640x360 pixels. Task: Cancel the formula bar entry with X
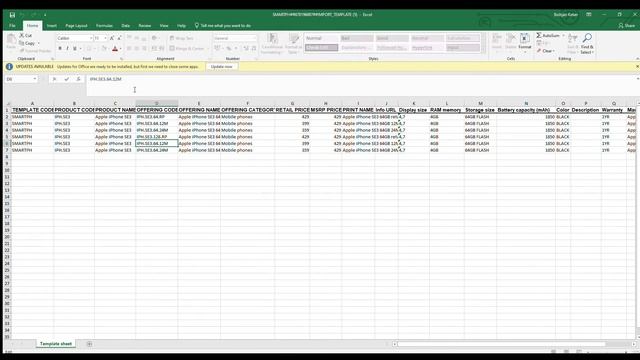tap(54, 79)
